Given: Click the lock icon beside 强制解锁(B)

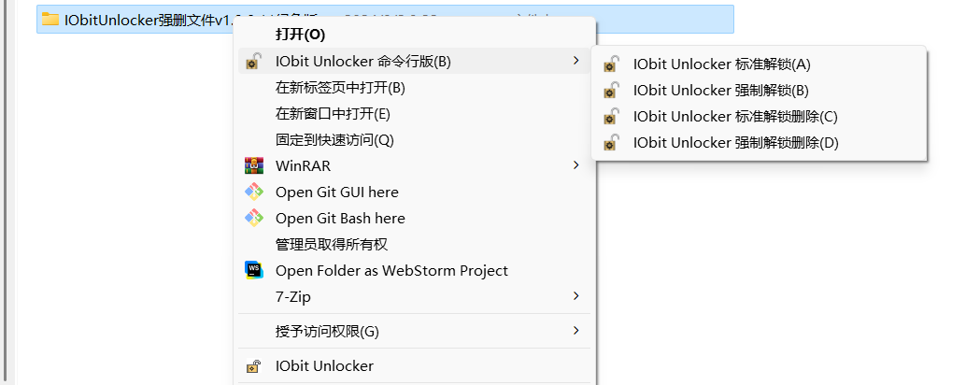Looking at the screenshot, I should pos(611,91).
